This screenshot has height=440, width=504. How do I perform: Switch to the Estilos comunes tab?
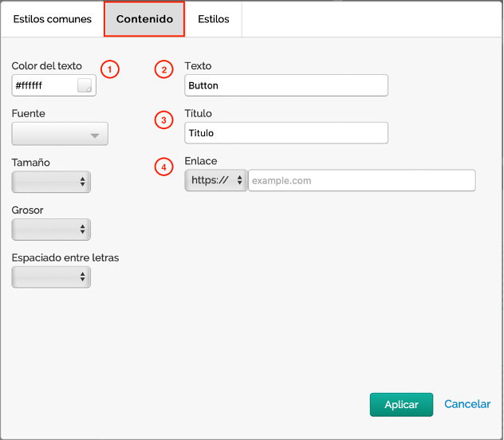52,19
